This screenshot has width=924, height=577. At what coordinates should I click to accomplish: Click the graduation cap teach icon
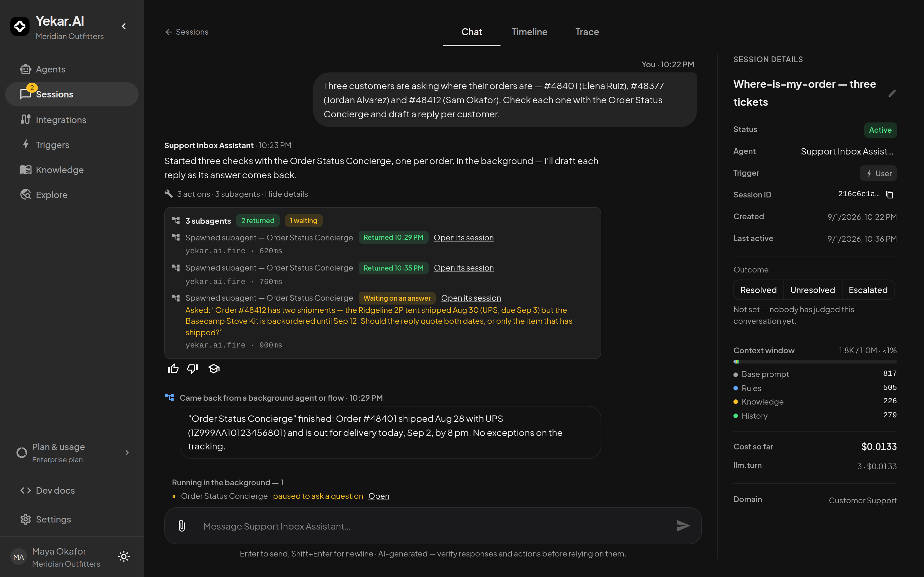pyautogui.click(x=214, y=369)
